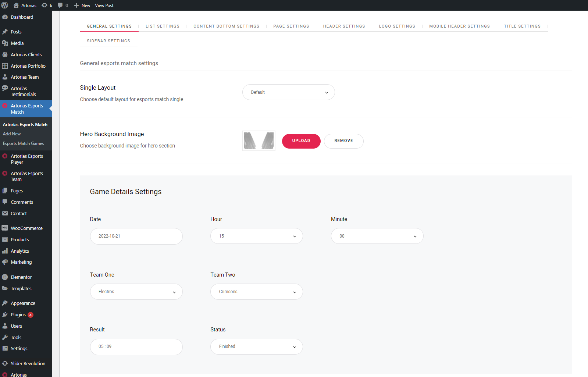Click the Plugins badge showing 4
The image size is (588, 377).
coord(31,315)
